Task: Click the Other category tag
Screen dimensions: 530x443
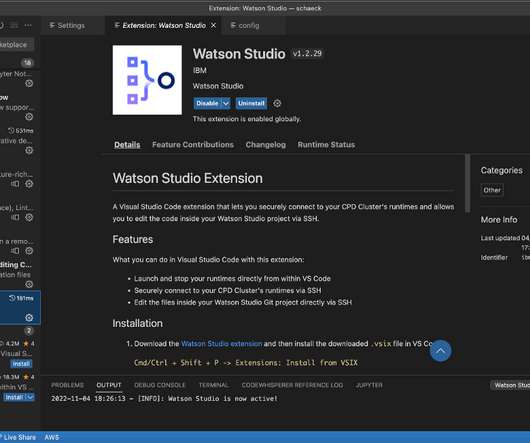Action: [492, 190]
